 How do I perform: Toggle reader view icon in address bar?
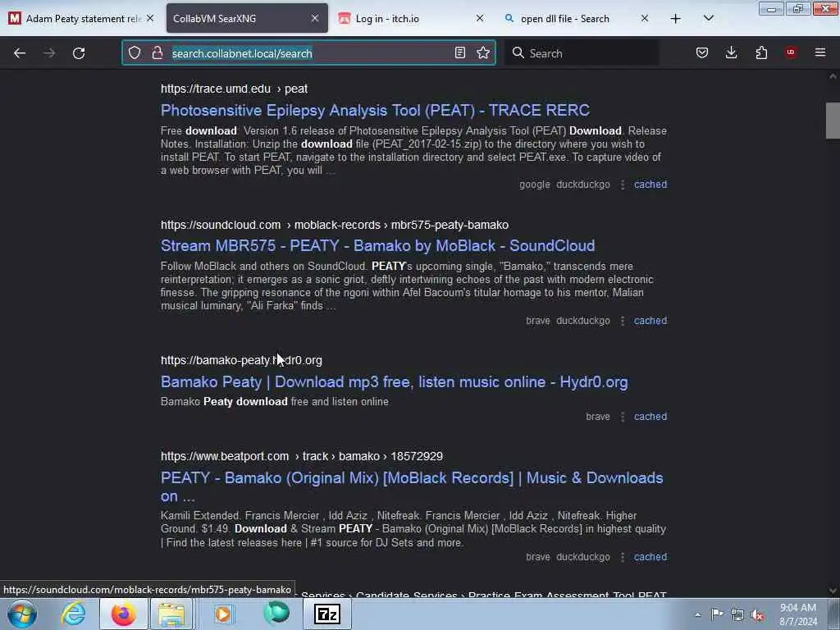(459, 53)
